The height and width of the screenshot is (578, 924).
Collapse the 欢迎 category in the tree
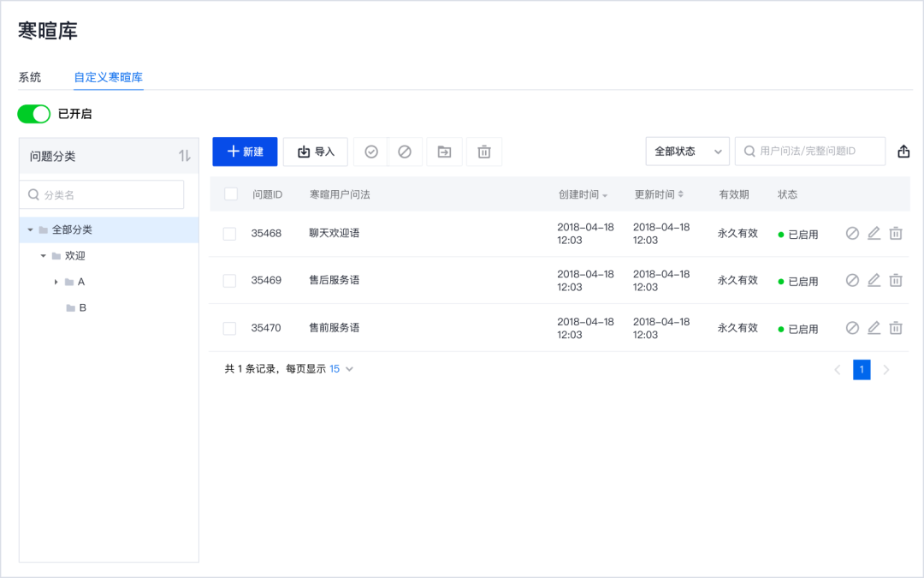(43, 255)
